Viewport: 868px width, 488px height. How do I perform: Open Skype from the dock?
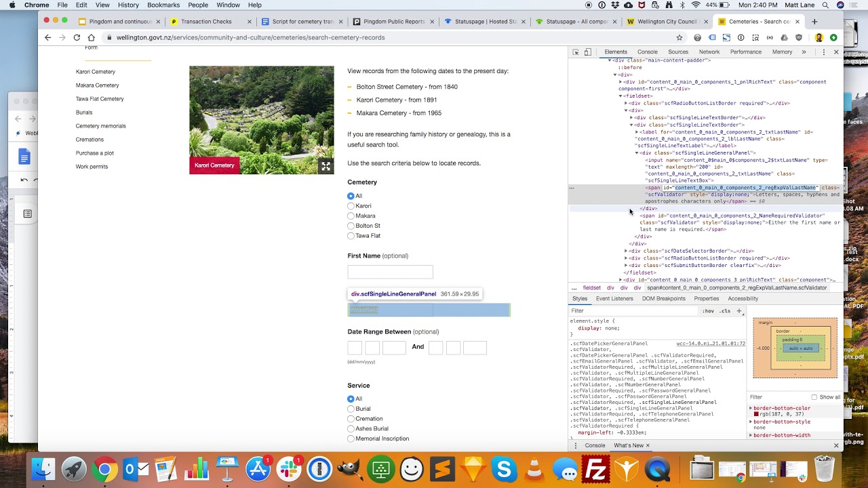point(504,469)
